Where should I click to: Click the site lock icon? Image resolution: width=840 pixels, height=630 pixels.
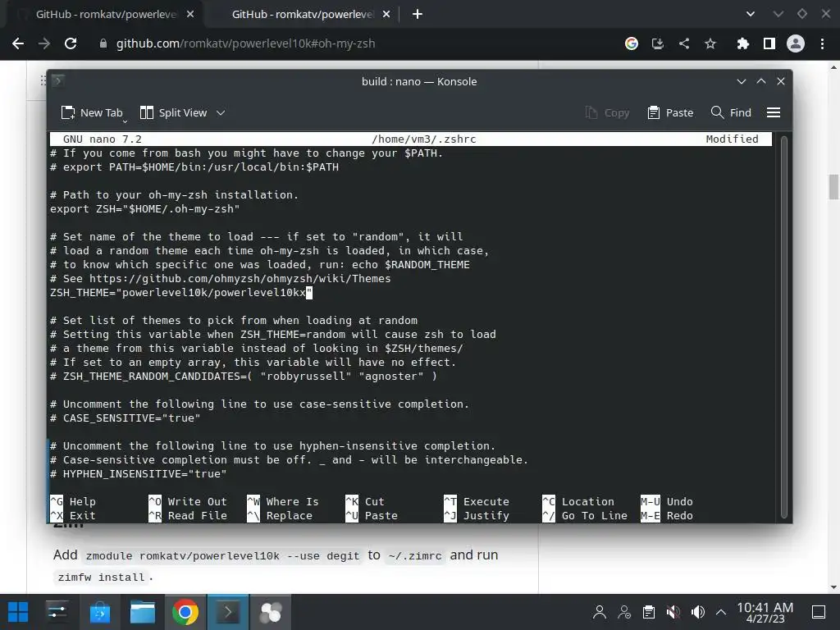click(103, 44)
